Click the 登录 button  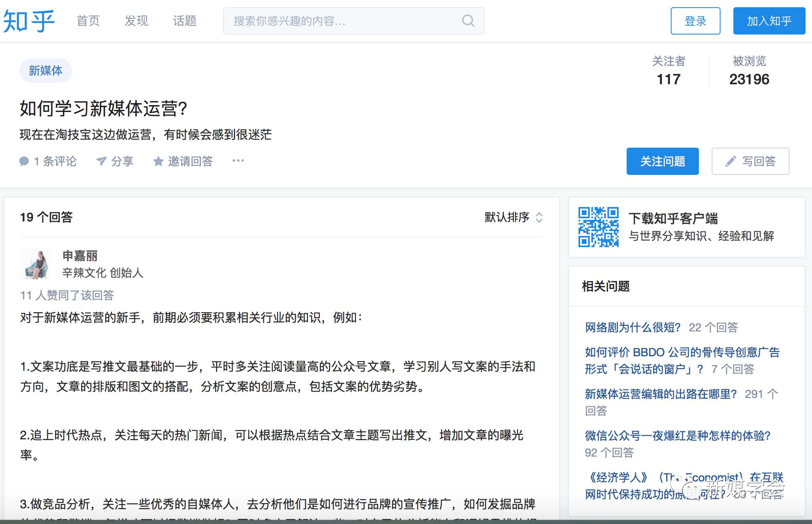(x=695, y=21)
